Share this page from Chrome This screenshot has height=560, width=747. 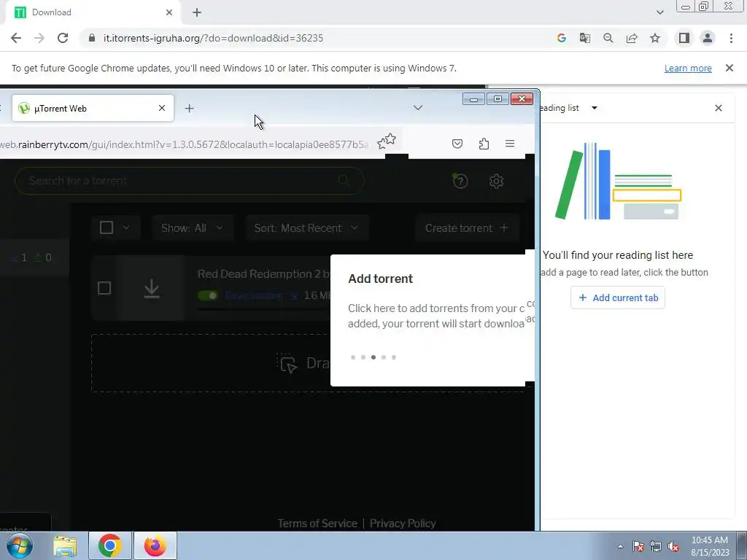coord(632,38)
